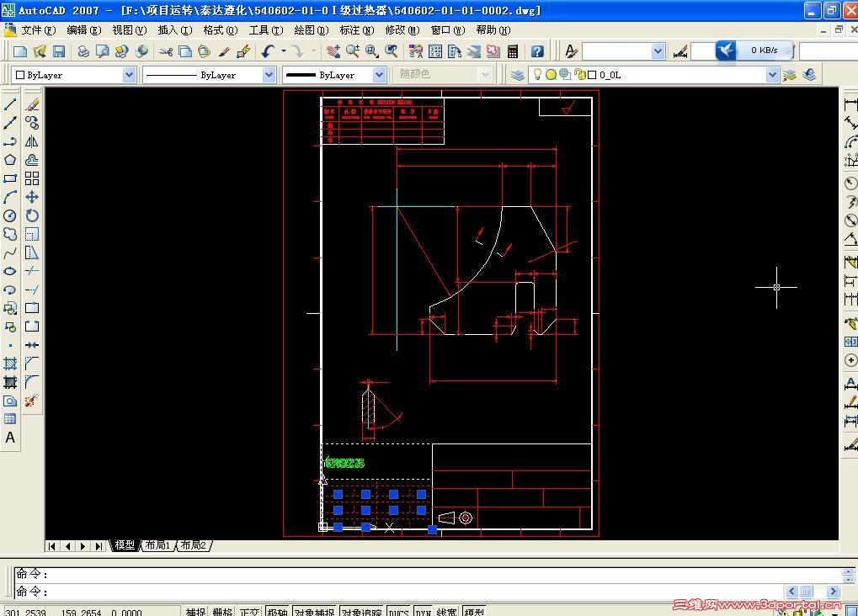
Task: Expand the undo history arrow
Action: [x=284, y=51]
